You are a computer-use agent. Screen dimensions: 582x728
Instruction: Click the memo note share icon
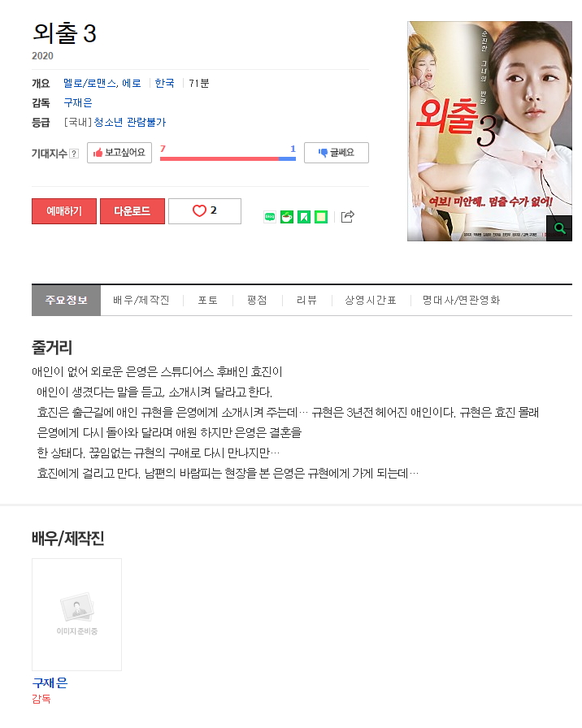click(x=321, y=217)
